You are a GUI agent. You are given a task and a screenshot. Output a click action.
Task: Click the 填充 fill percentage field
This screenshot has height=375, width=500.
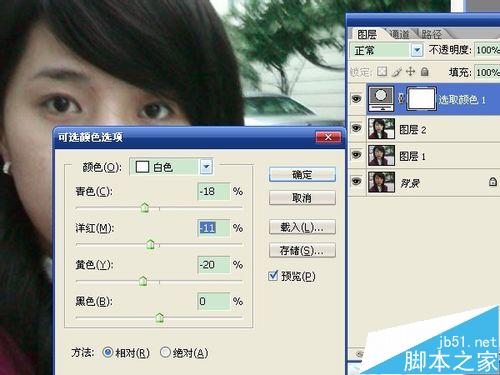(487, 72)
